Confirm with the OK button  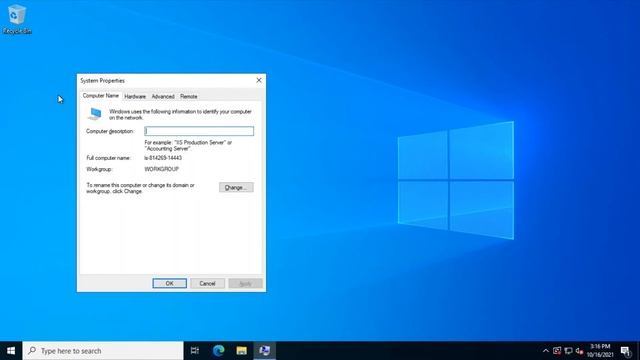pos(169,283)
